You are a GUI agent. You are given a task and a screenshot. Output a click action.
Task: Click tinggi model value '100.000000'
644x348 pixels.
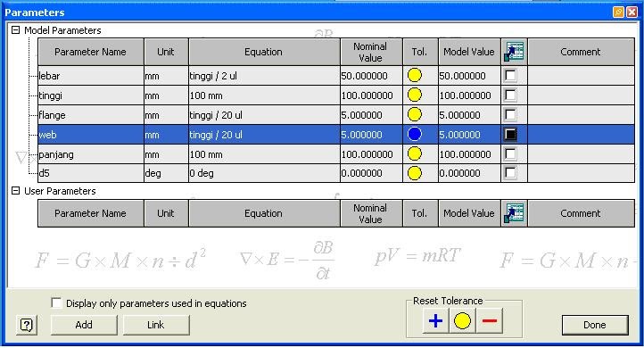tap(469, 95)
